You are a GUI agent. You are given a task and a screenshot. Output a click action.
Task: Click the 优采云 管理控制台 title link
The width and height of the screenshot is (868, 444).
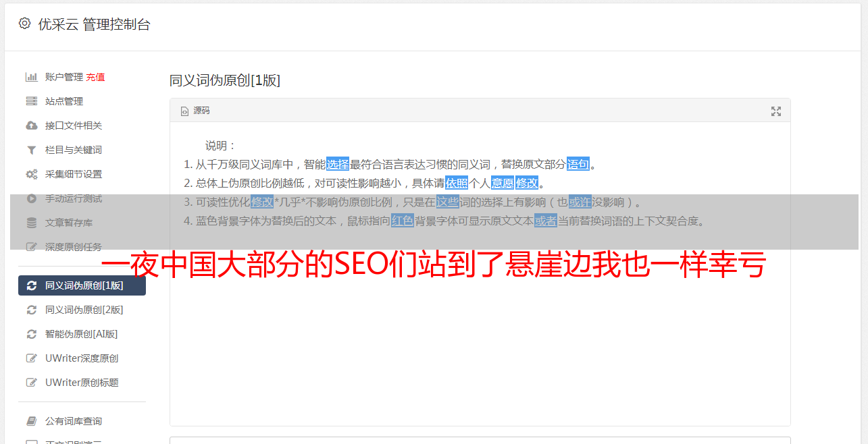click(x=94, y=24)
